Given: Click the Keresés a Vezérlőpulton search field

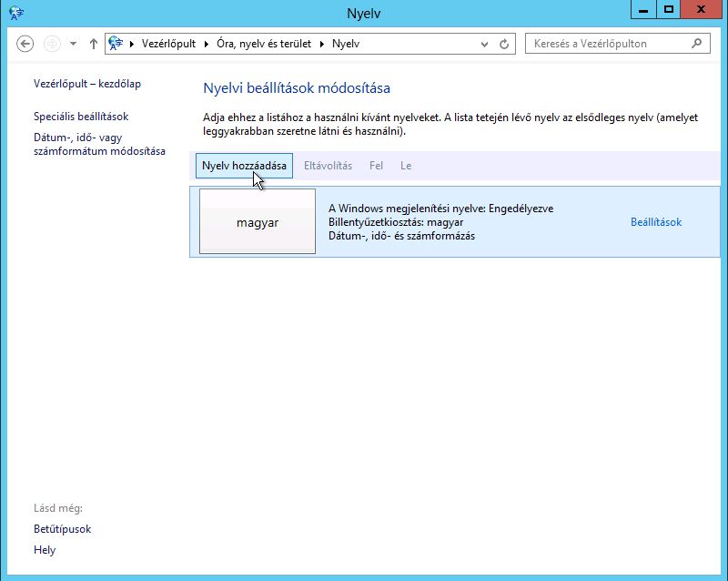Looking at the screenshot, I should 605,44.
